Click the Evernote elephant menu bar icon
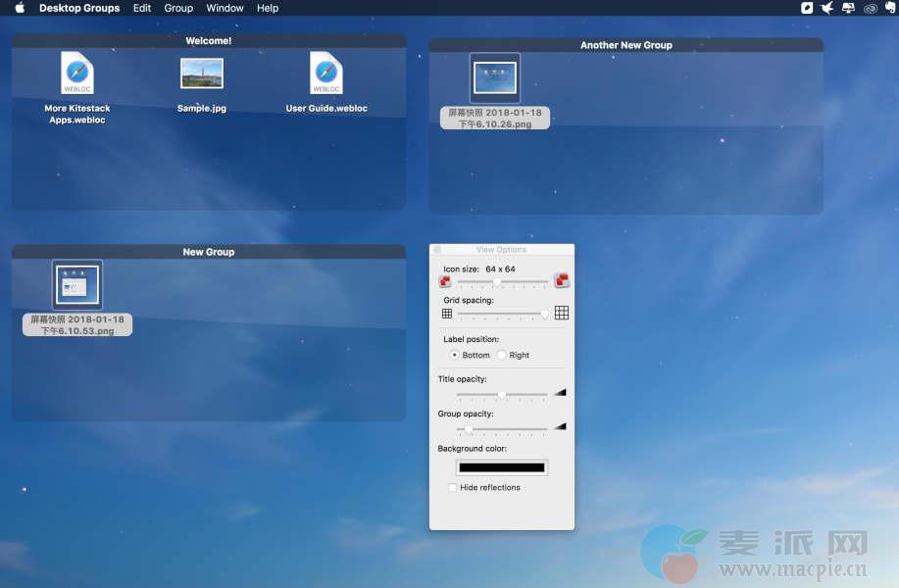The image size is (899, 588). pos(890,8)
